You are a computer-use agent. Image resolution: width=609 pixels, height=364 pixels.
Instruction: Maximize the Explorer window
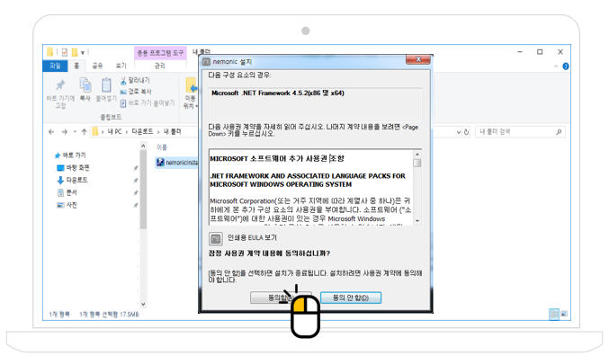tap(540, 52)
